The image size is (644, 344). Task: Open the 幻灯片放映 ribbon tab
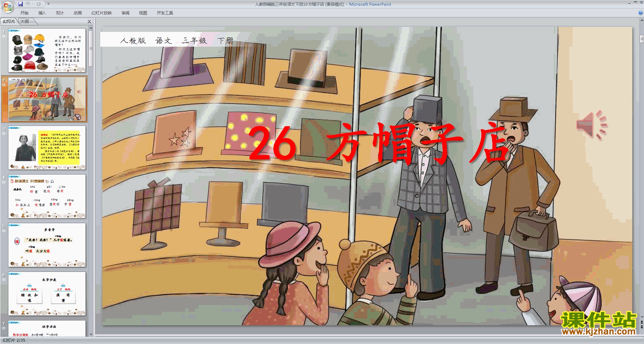[x=102, y=13]
